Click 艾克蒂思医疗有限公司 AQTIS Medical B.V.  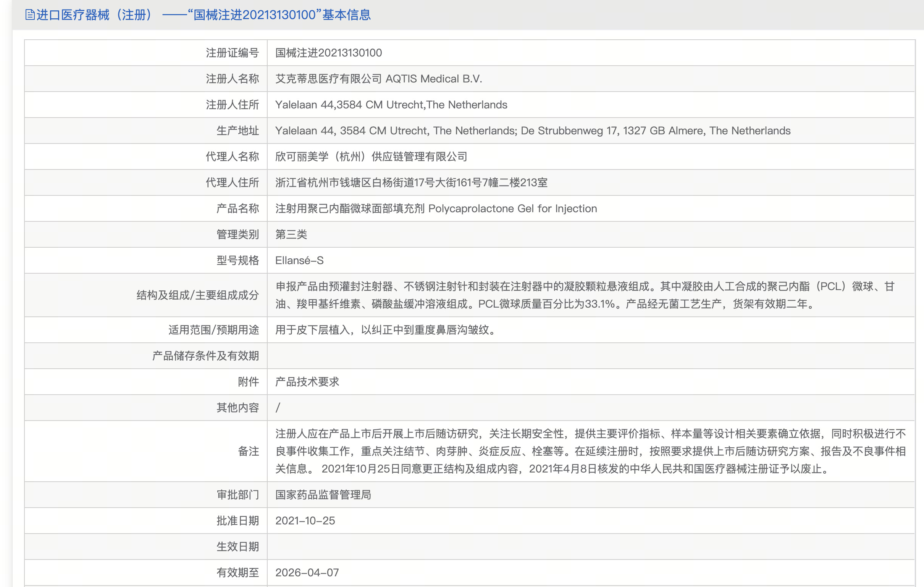click(x=378, y=79)
